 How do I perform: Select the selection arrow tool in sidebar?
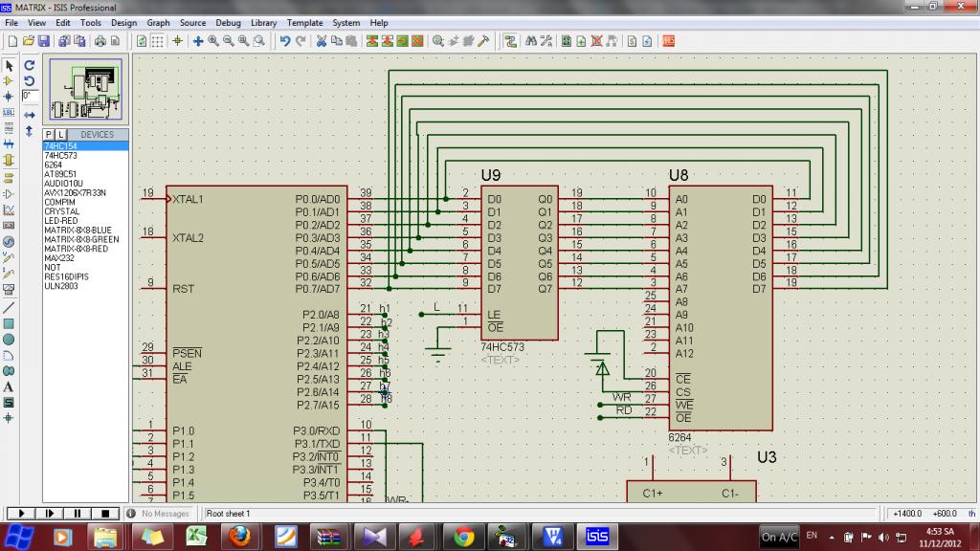9,66
